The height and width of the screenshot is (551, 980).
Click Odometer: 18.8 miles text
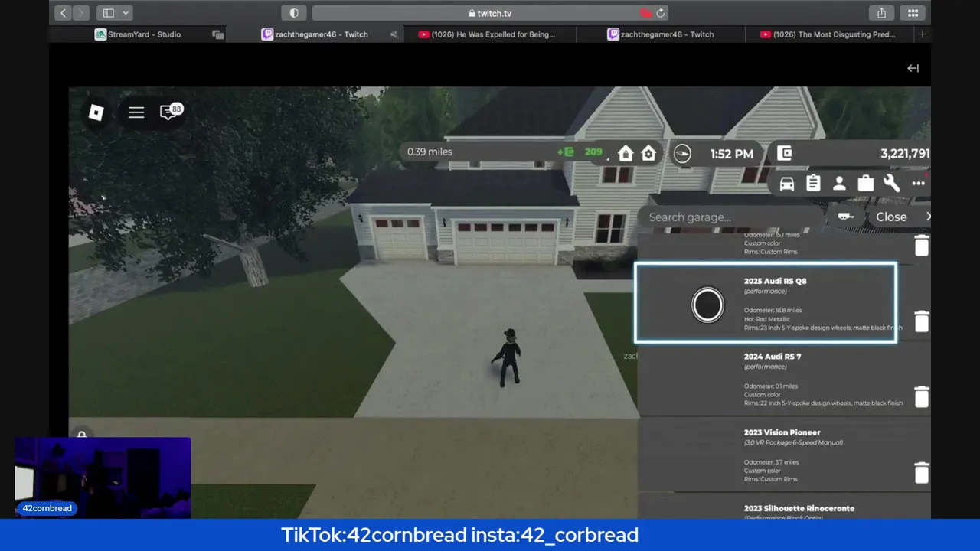point(773,311)
